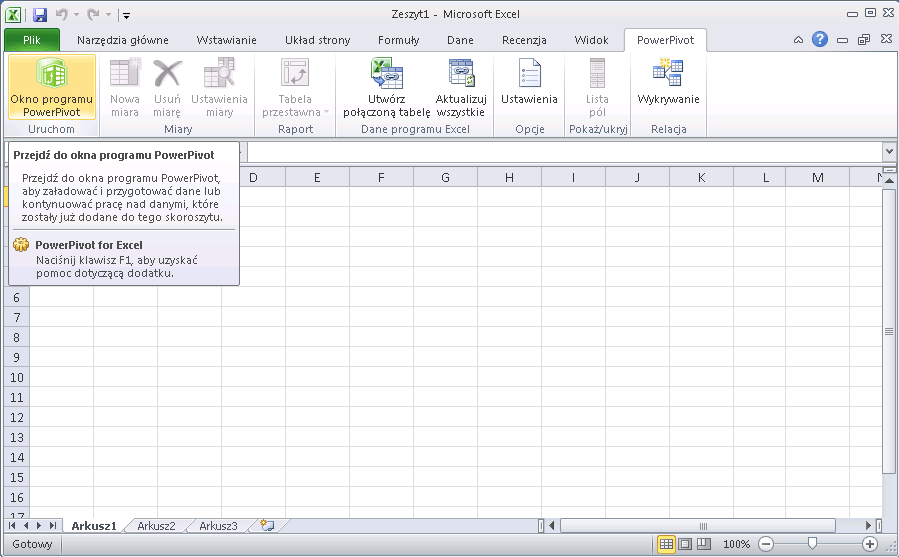899x557 pixels.
Task: Close the workbook with the ribbon X icon
Action: click(x=886, y=39)
